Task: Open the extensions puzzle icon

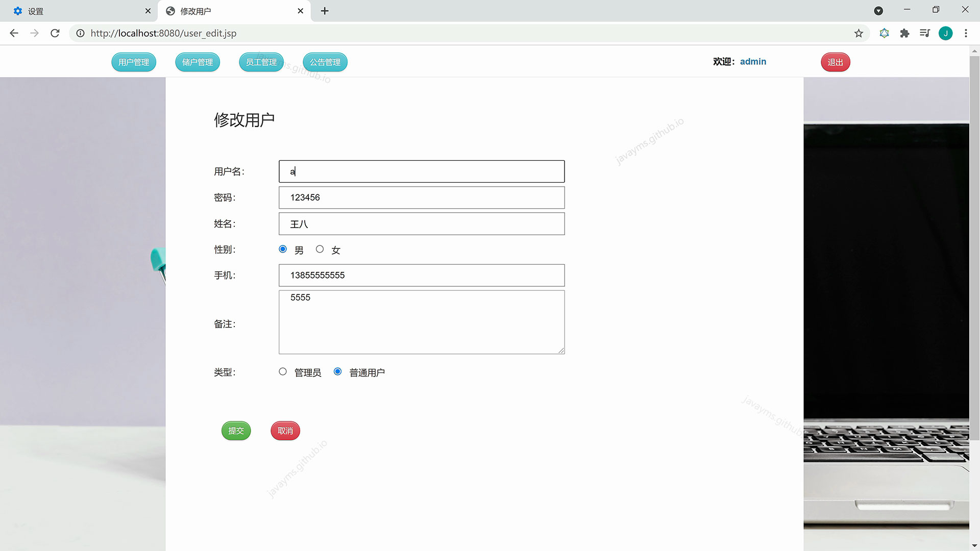Action: click(x=904, y=33)
